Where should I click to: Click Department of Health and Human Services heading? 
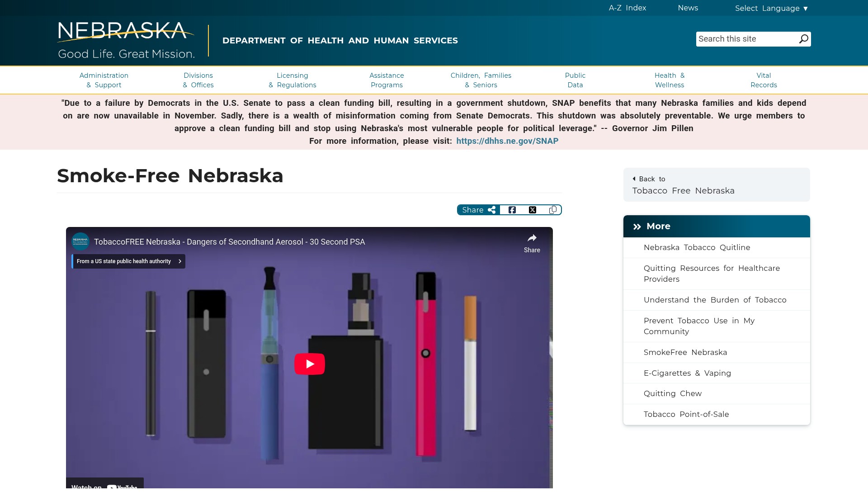tap(340, 41)
